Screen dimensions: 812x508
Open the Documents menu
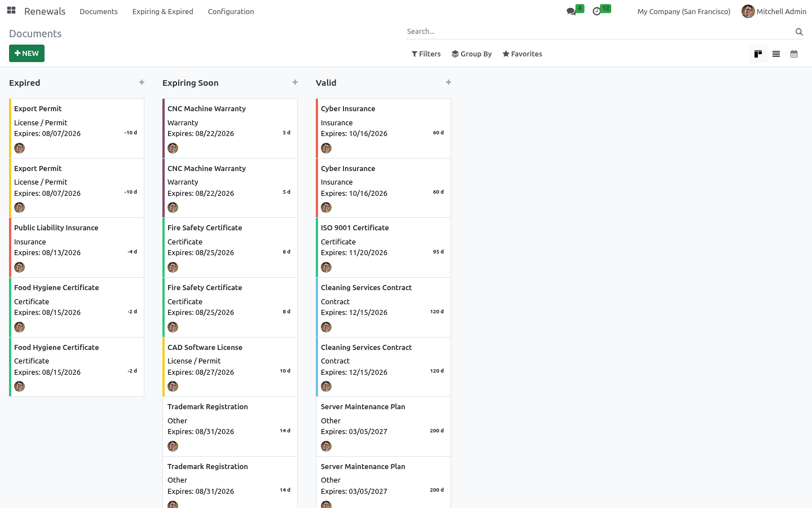[99, 11]
